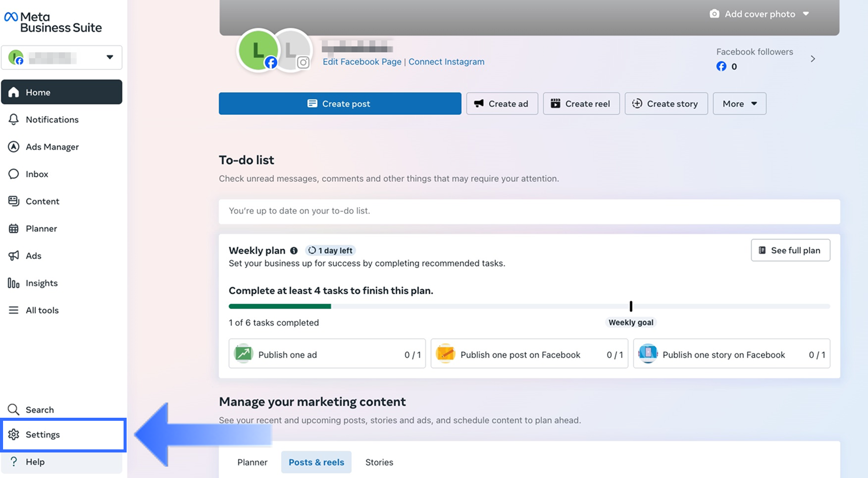Click the Weekly plan info icon

(x=294, y=251)
